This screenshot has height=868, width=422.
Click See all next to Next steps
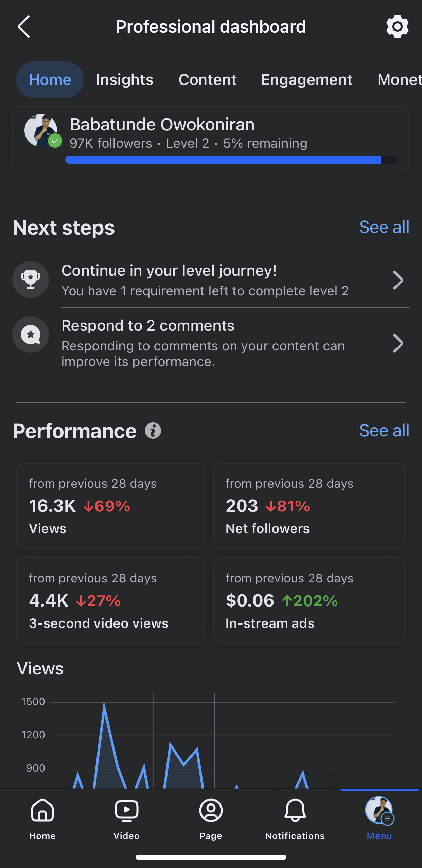click(384, 227)
